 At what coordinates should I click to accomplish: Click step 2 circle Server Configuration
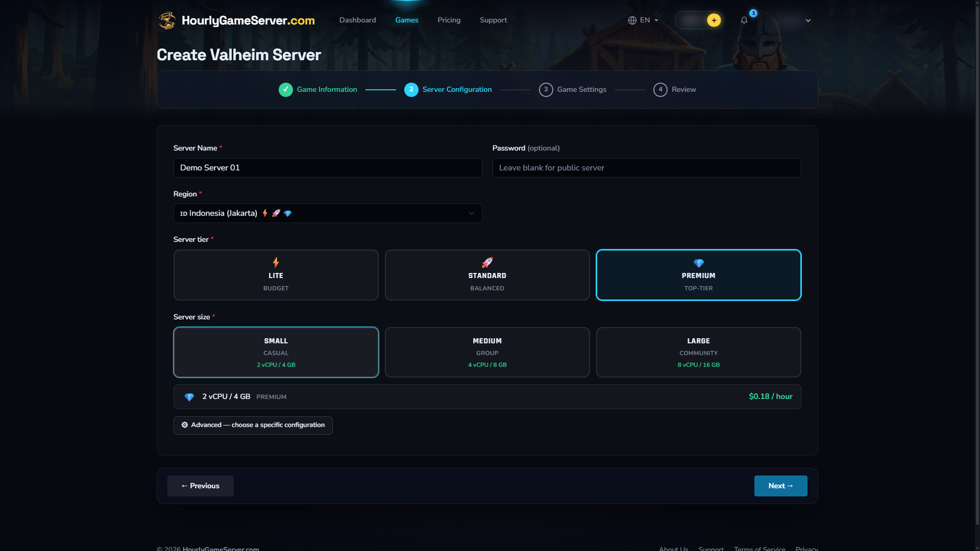(411, 90)
